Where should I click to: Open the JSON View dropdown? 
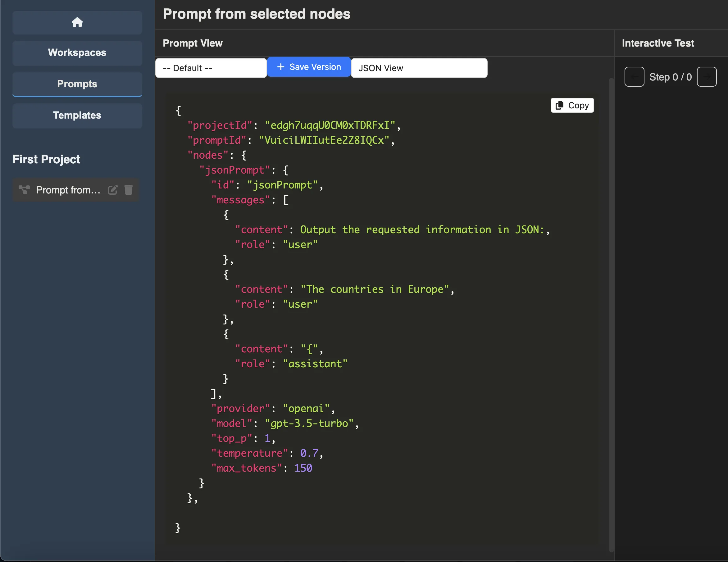click(419, 68)
